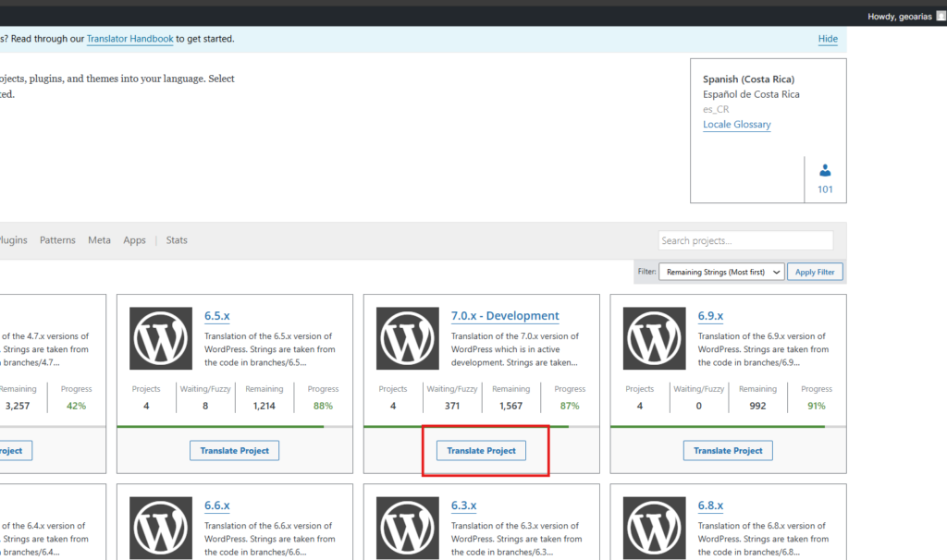
Task: Click the WordPress logo on 6.6.x card
Action: coord(162,527)
